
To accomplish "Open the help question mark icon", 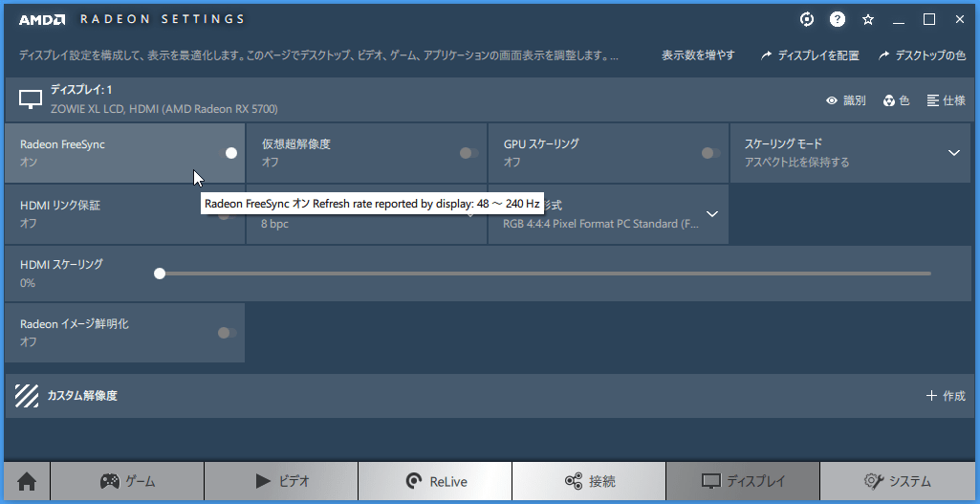I will coord(838,19).
